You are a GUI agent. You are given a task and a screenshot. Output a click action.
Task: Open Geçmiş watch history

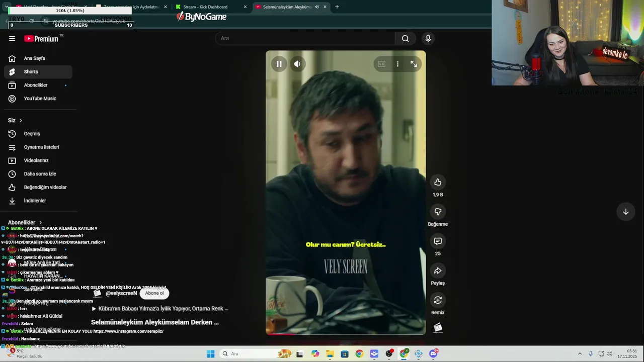[38, 134]
